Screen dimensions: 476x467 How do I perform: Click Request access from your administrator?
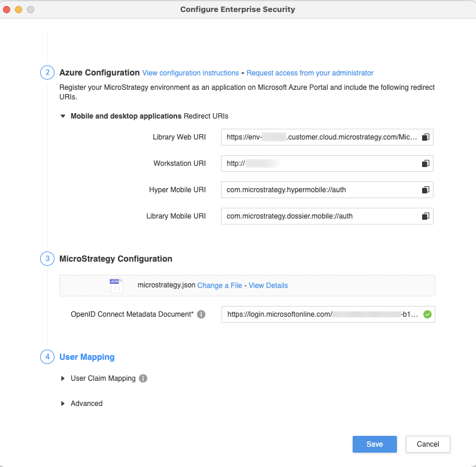(x=310, y=73)
